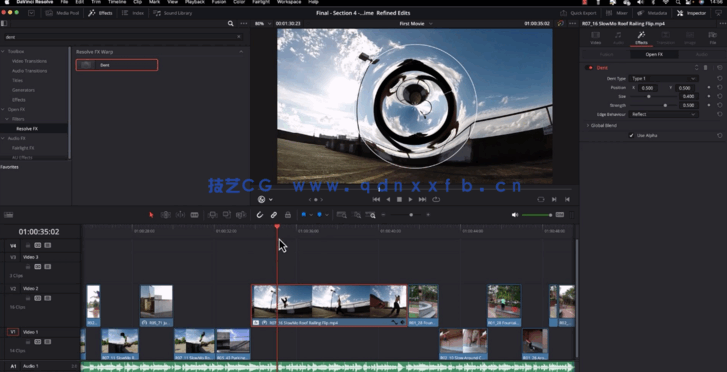Screen dimensions: 727x372
Task: Click the viewer Stop button
Action: tap(399, 199)
